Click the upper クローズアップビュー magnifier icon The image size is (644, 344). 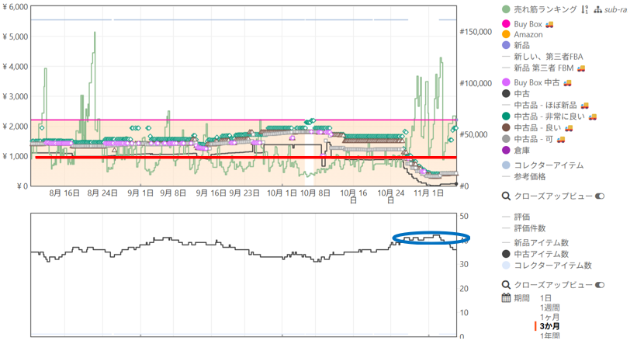point(506,196)
